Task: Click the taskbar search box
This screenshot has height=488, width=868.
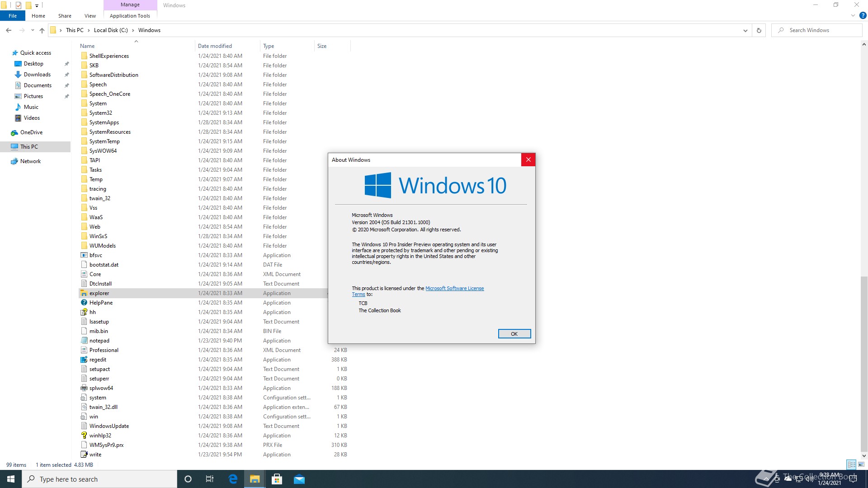Action: pos(99,479)
